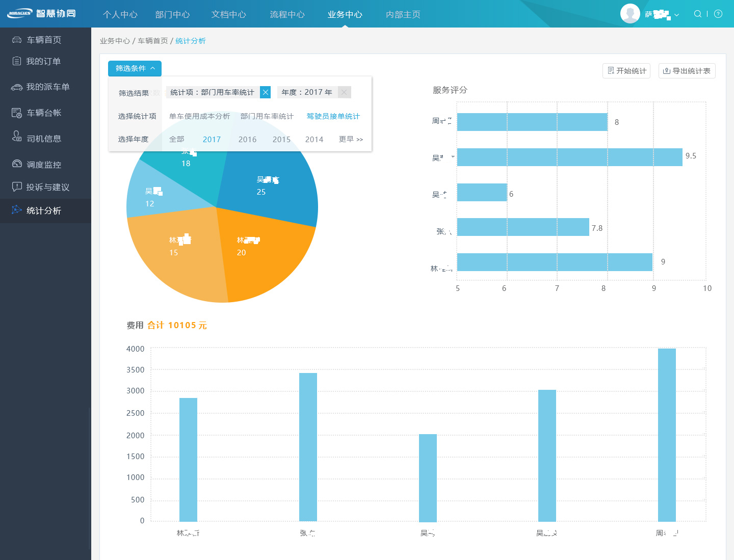
Task: Collapse the 筛选条件 filter panel
Action: pos(135,68)
